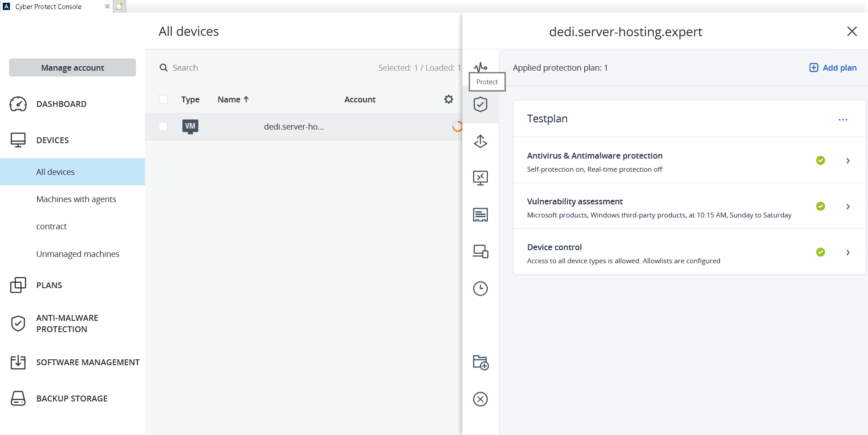Click the Plans icon in sidebar
This screenshot has width=868, height=435.
(x=18, y=285)
